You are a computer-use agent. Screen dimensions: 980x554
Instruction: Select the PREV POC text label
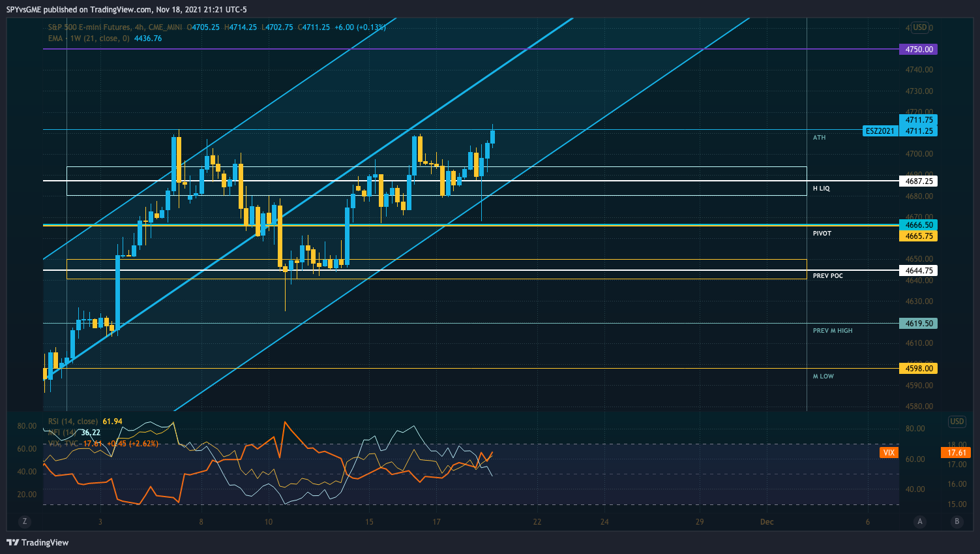pos(828,276)
